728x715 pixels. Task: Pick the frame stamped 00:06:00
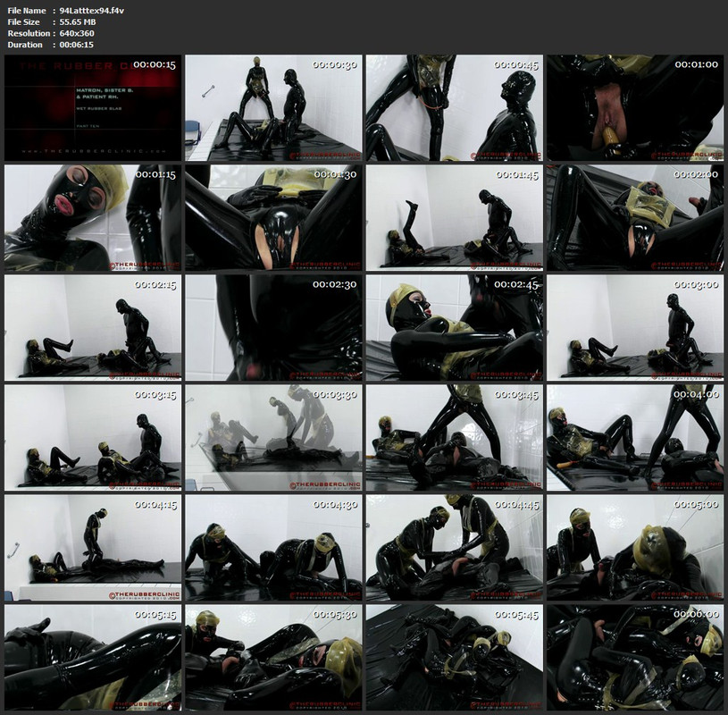pyautogui.click(x=635, y=658)
